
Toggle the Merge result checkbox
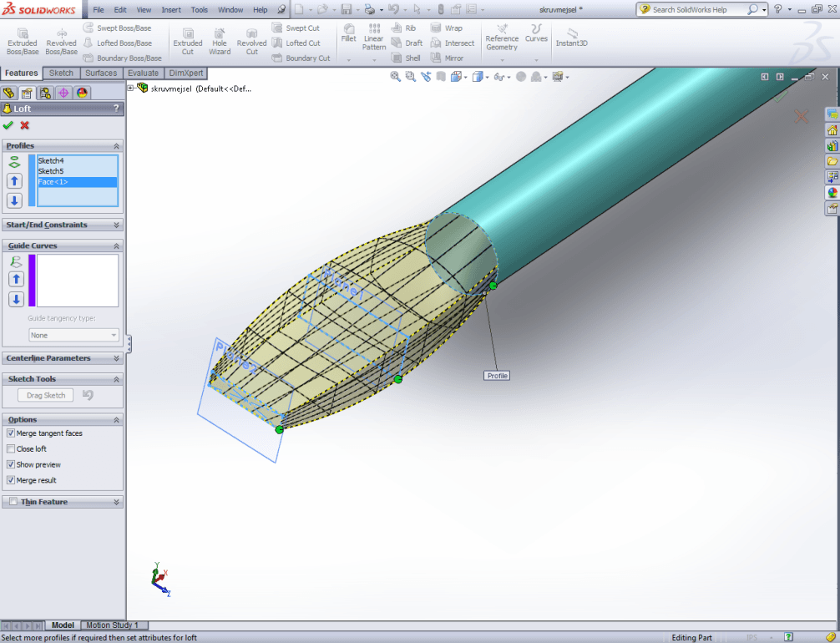pyautogui.click(x=11, y=480)
